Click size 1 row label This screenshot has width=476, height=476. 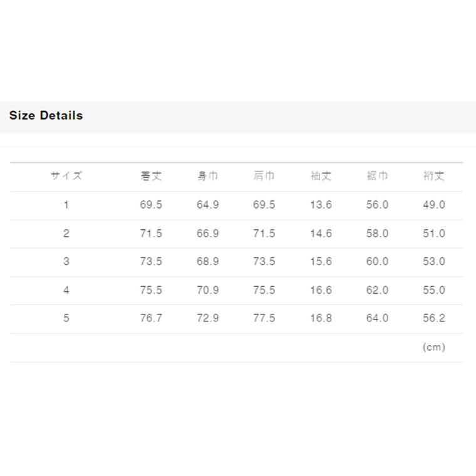tap(66, 205)
